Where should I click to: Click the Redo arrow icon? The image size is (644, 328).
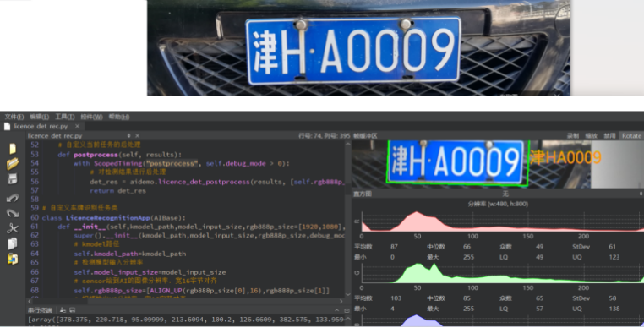[13, 213]
